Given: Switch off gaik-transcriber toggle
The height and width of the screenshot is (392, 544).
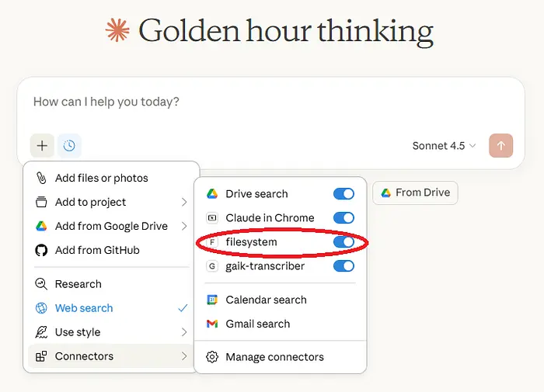Looking at the screenshot, I should click(x=343, y=266).
